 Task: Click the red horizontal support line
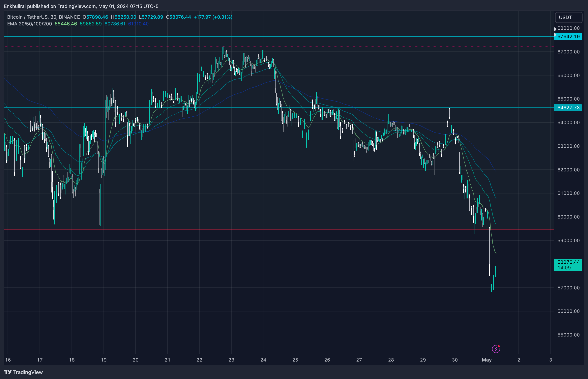[271, 229]
